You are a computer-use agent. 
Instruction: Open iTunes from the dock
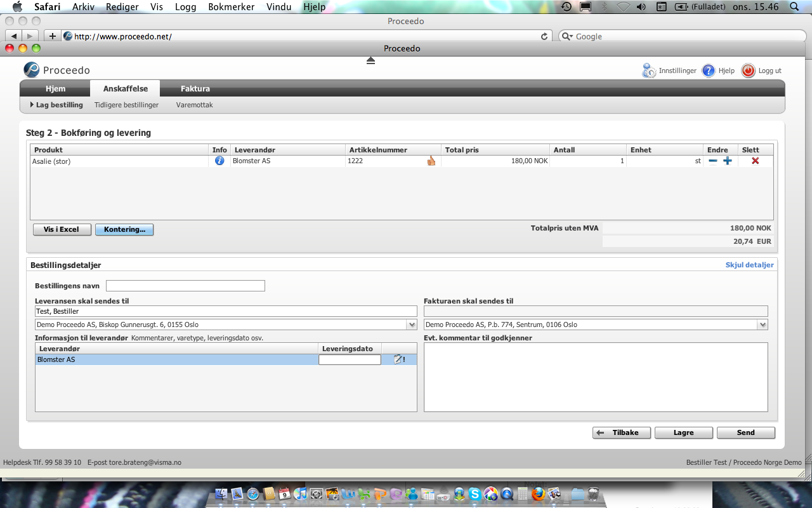coord(301,493)
